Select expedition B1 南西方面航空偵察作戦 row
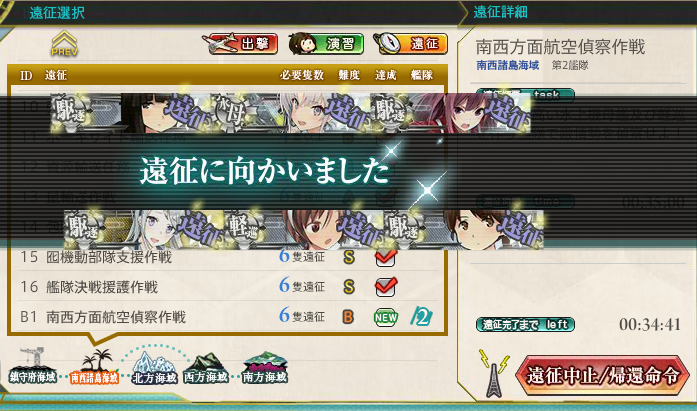Image resolution: width=697 pixels, height=411 pixels. pyautogui.click(x=228, y=317)
